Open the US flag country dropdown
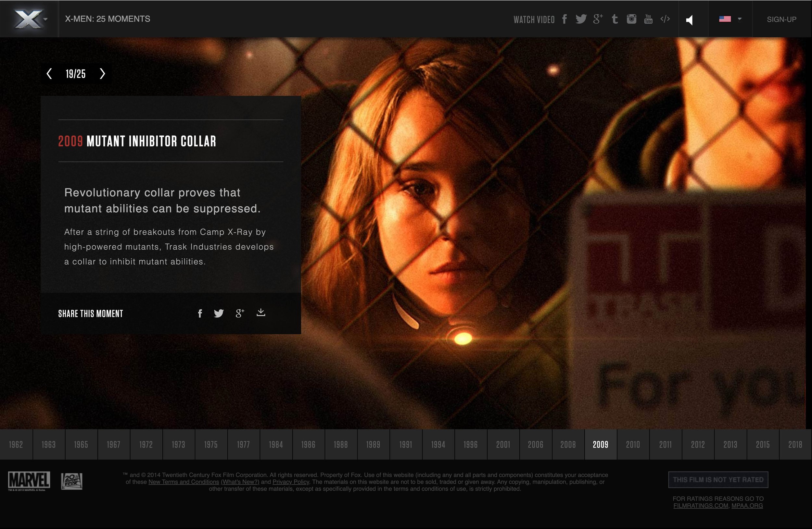 click(730, 19)
